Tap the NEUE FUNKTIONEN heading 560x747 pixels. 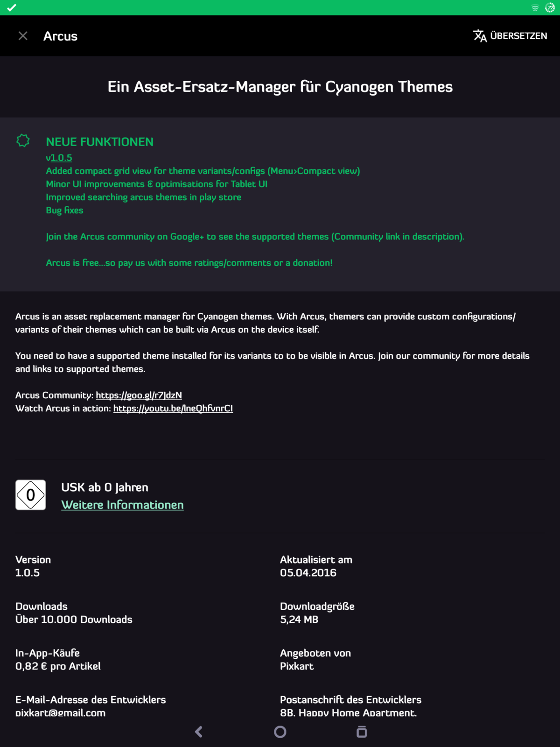coord(99,142)
